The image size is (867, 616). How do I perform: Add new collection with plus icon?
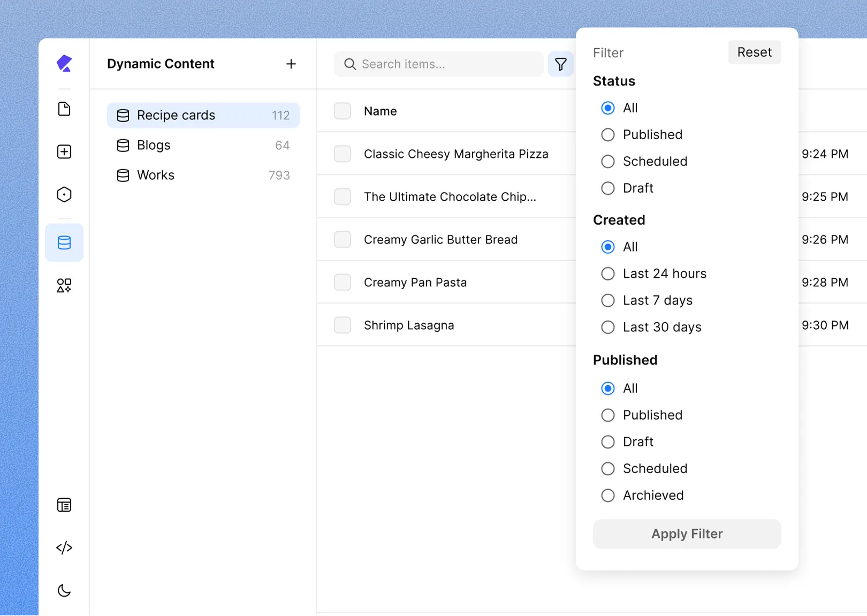pyautogui.click(x=291, y=64)
